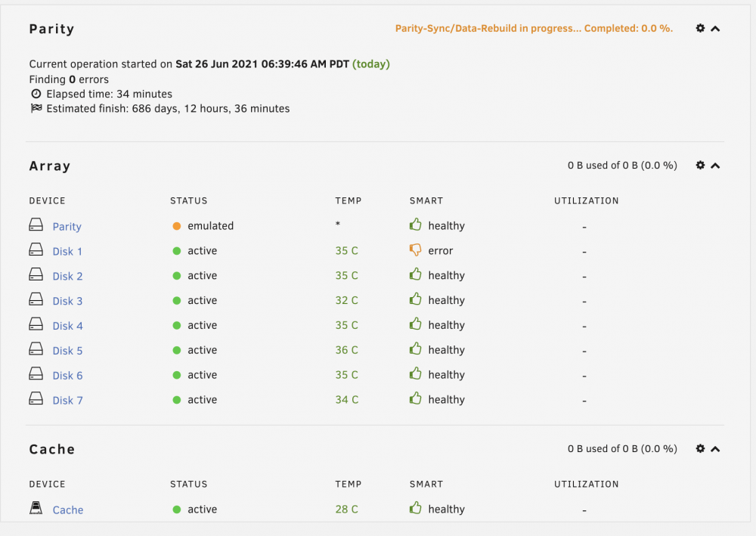Screen dimensions: 756x536
Task: Click the Disk 1 green active dot
Action: click(177, 251)
